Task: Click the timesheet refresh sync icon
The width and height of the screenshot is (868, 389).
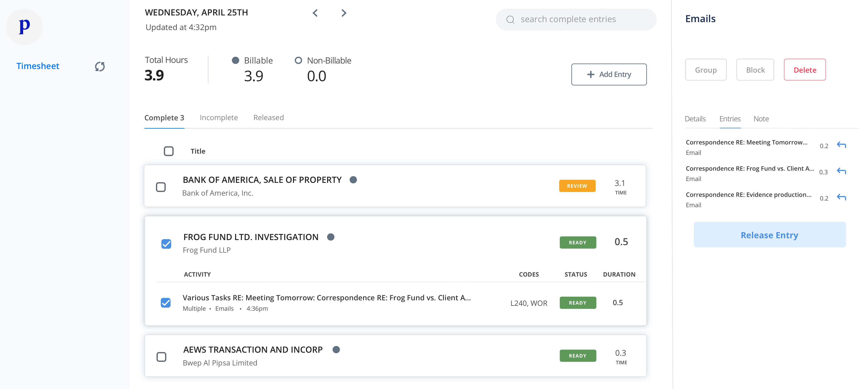Action: tap(100, 66)
